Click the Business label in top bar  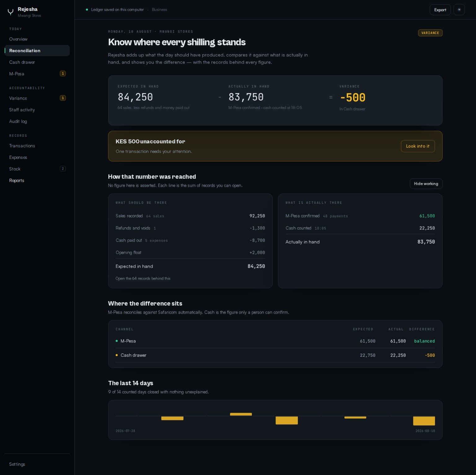coord(159,10)
